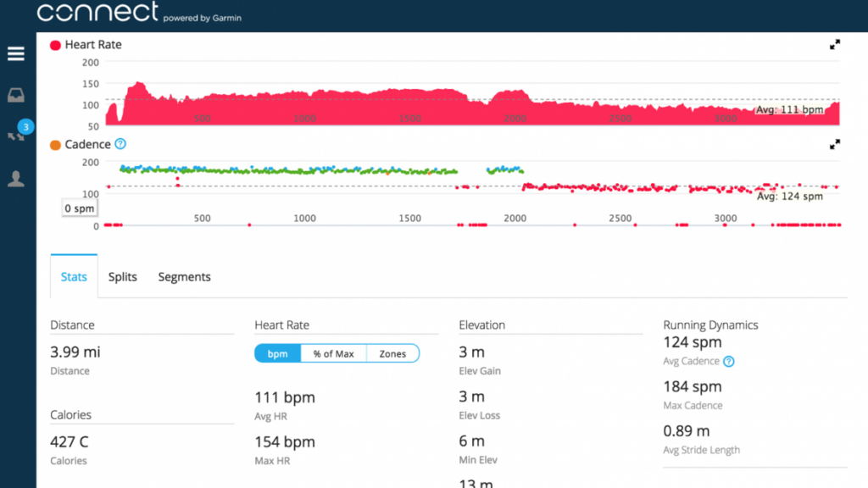This screenshot has width=868, height=488.
Task: Open the hamburger navigation menu
Action: [15, 53]
